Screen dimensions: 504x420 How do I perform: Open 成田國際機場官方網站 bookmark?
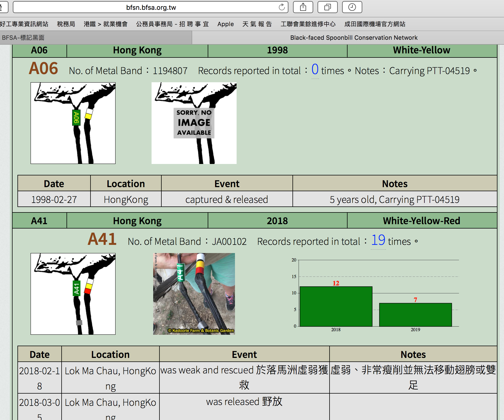pyautogui.click(x=375, y=24)
